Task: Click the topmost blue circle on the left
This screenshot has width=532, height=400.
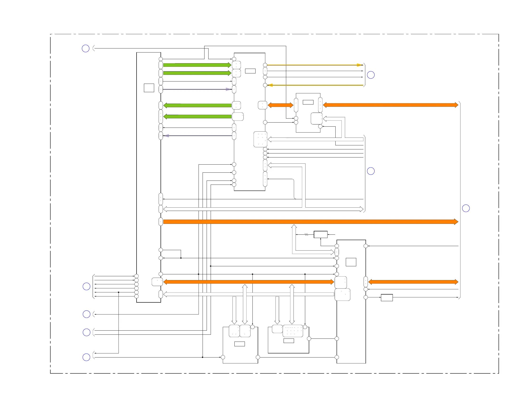Action: 86,48
